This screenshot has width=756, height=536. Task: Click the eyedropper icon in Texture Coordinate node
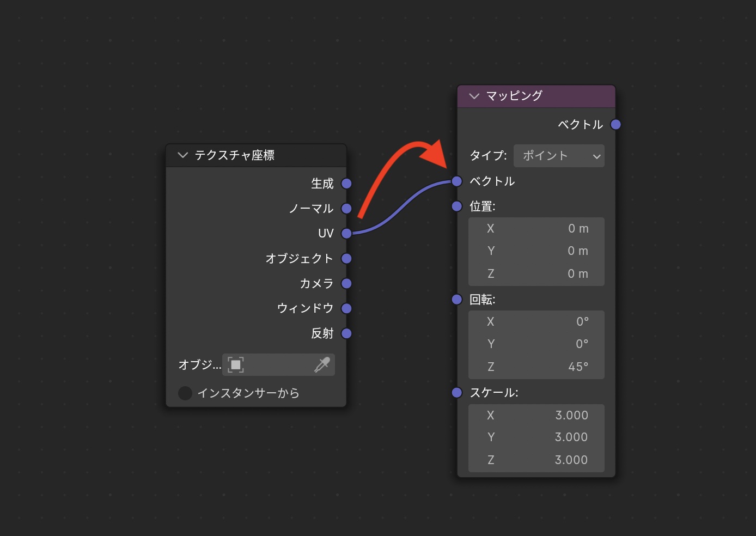[x=322, y=364]
